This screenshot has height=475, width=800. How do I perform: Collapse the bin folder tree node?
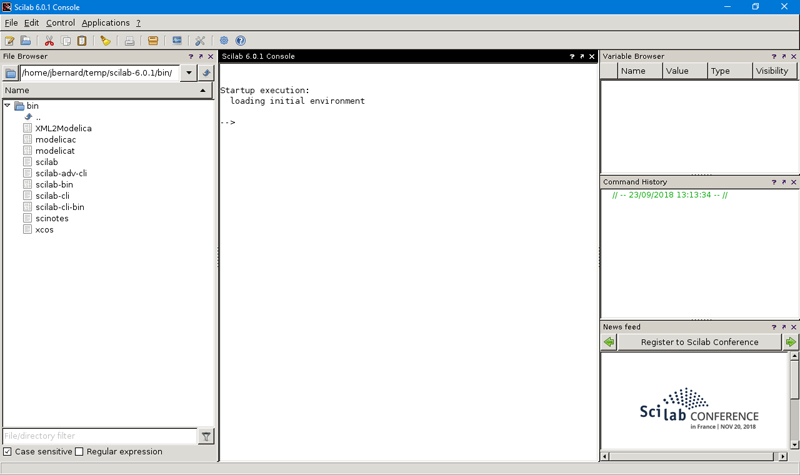7,106
